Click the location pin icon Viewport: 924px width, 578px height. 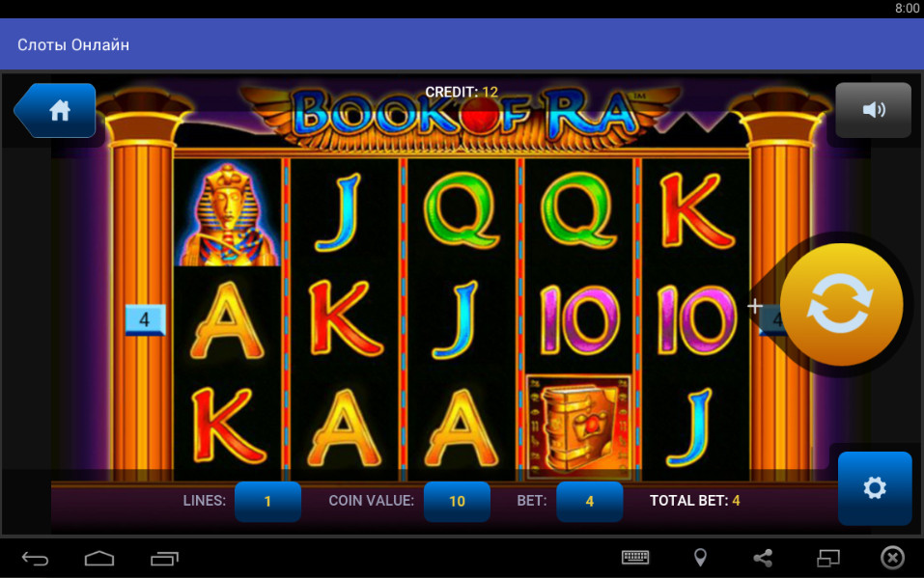(700, 558)
